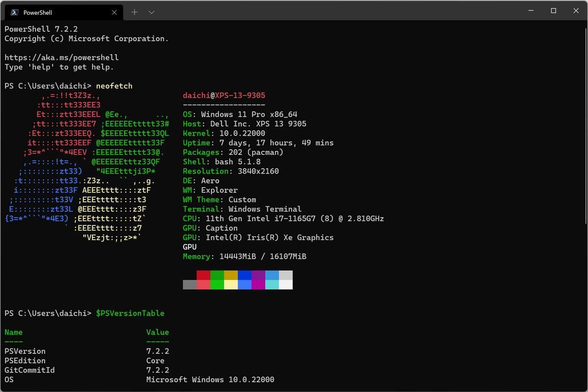The height and width of the screenshot is (392, 588).
Task: Click the Type 'help' to get help line
Action: click(59, 67)
